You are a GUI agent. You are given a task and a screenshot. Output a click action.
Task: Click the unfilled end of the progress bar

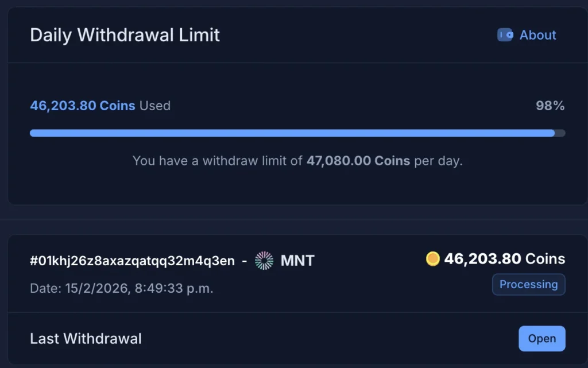coord(560,133)
